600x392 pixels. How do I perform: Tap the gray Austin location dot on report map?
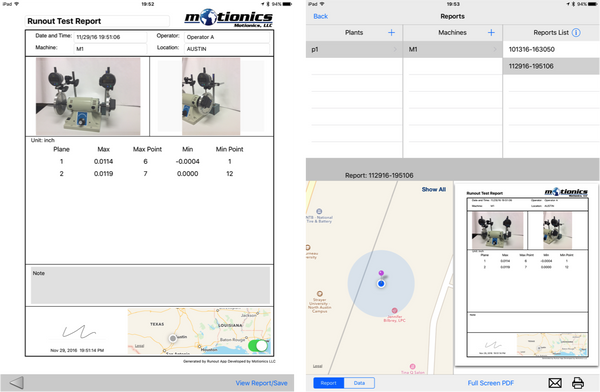[173, 338]
